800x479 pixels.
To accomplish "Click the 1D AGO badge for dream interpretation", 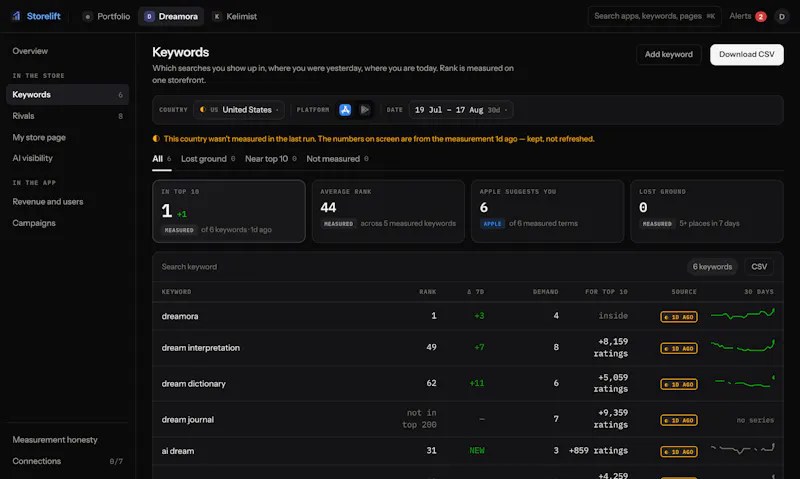I will tap(679, 348).
